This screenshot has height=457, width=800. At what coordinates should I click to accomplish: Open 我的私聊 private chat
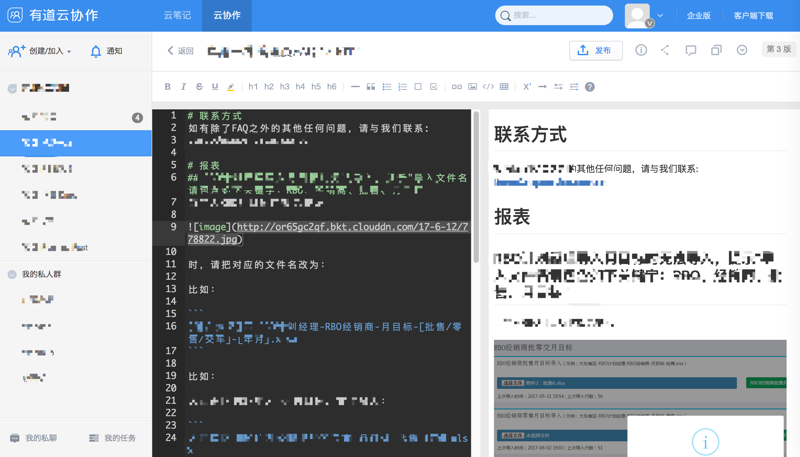coord(34,438)
